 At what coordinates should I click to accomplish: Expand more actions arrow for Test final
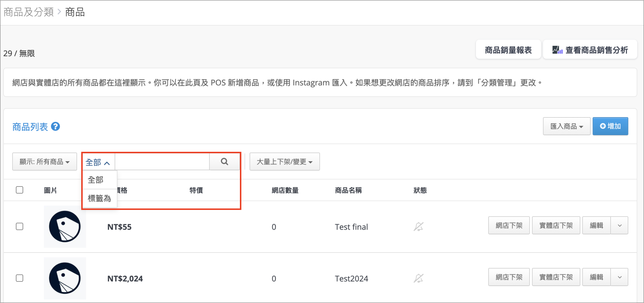[619, 225]
